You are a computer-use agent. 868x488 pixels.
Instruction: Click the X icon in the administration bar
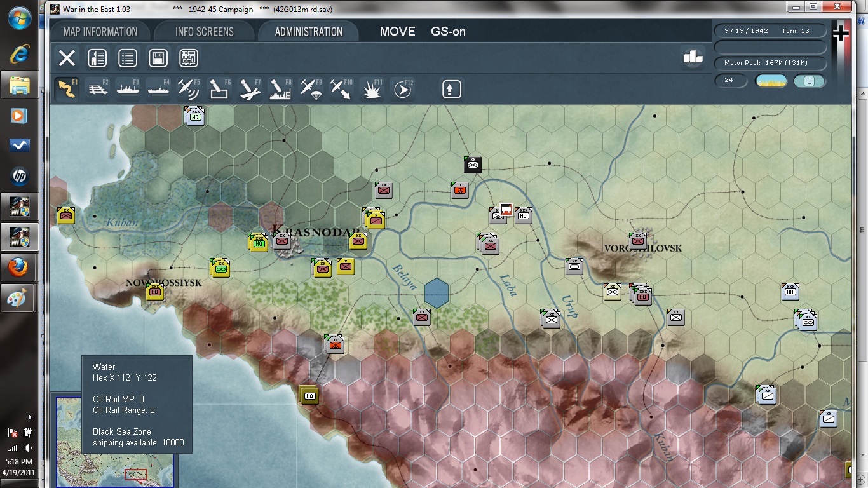pyautogui.click(x=67, y=58)
